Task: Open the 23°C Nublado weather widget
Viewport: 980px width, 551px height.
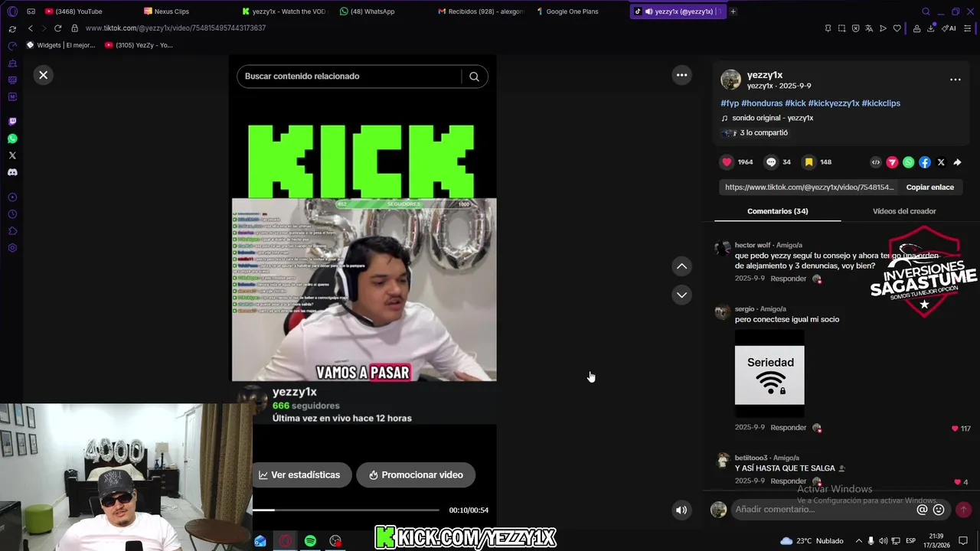Action: click(811, 541)
